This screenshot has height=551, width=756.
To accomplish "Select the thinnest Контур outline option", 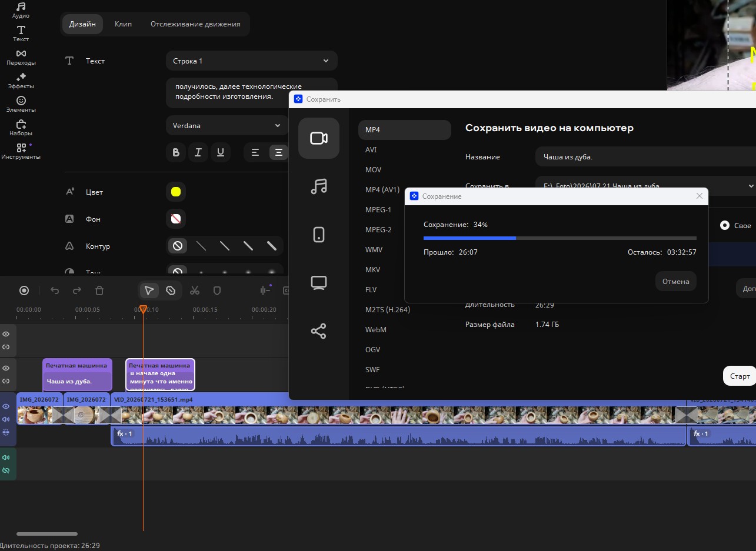I will pyautogui.click(x=201, y=246).
